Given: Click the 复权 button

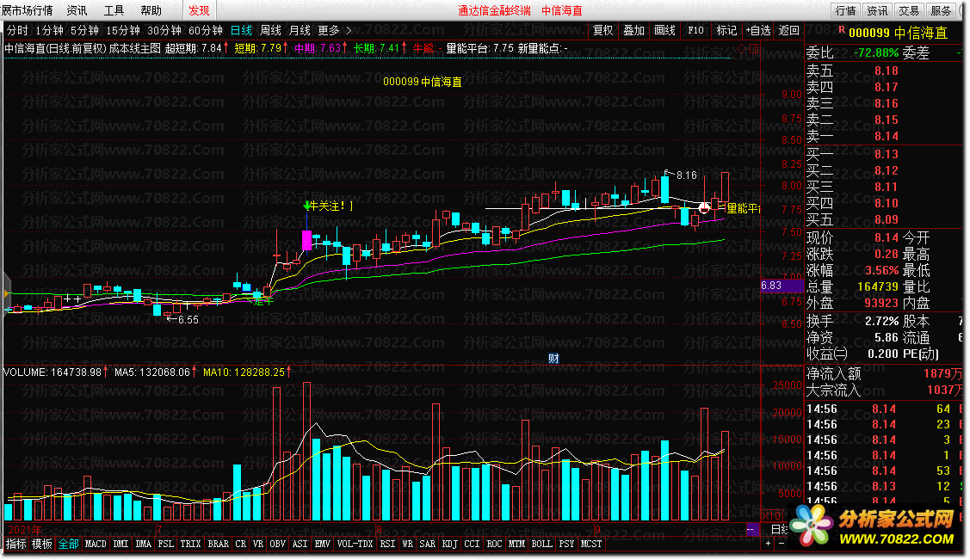Looking at the screenshot, I should [602, 30].
